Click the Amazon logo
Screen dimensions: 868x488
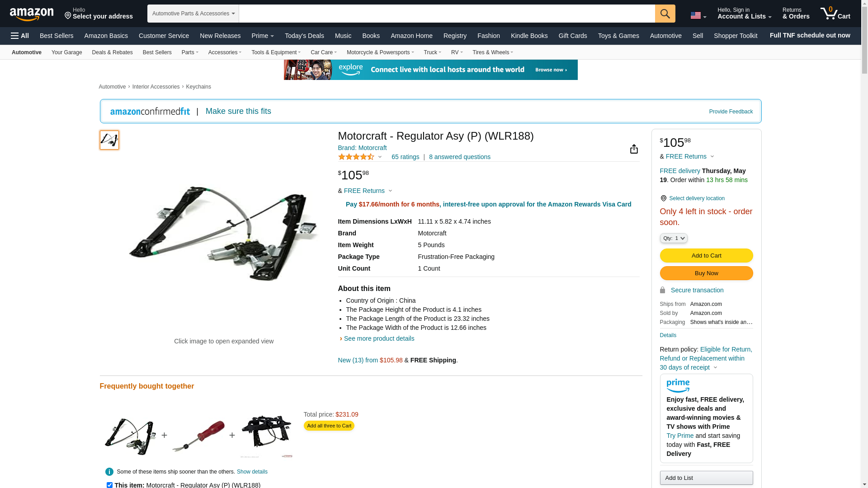(32, 14)
